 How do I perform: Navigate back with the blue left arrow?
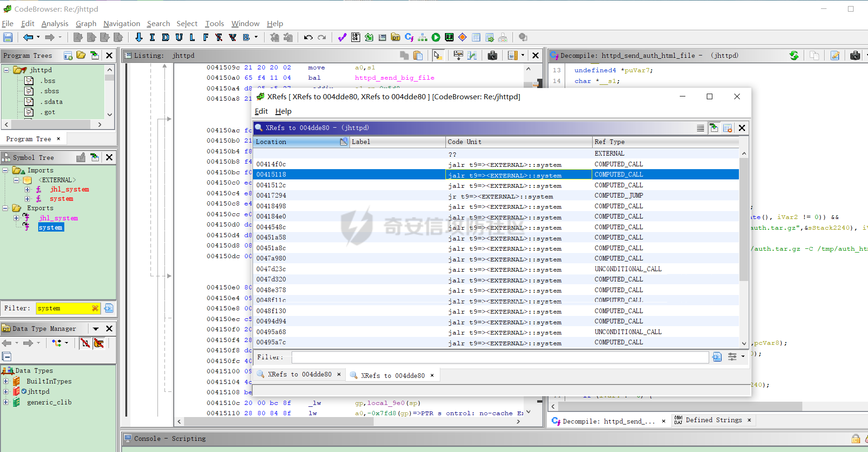[28, 37]
